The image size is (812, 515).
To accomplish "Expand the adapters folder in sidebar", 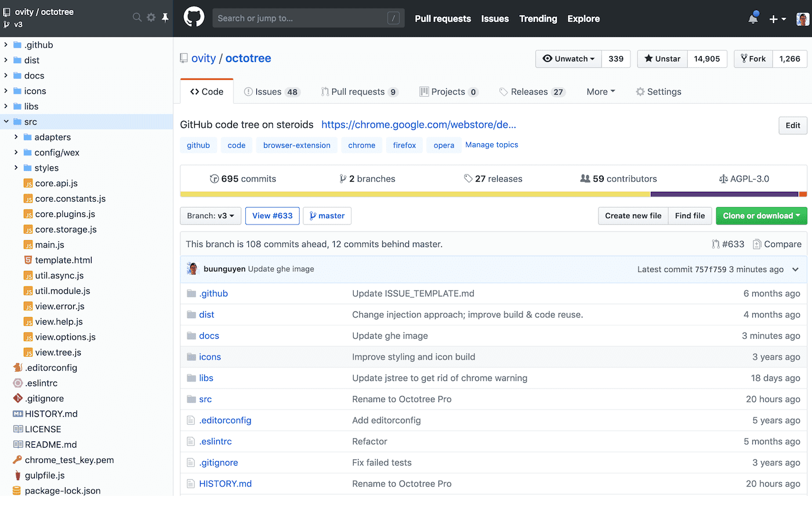I will pyautogui.click(x=16, y=137).
